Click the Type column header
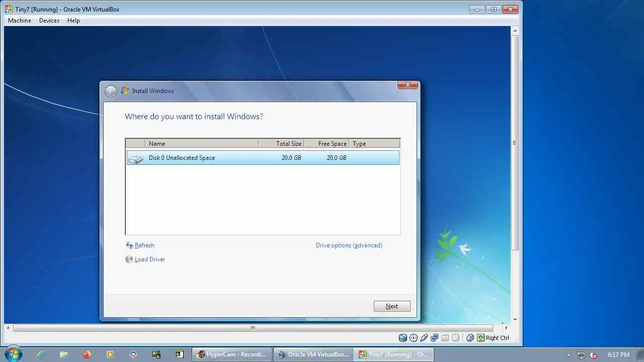 [x=374, y=143]
